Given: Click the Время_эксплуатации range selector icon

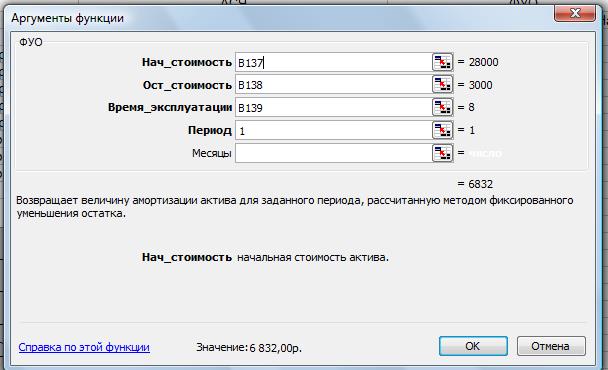Looking at the screenshot, I should tap(442, 107).
